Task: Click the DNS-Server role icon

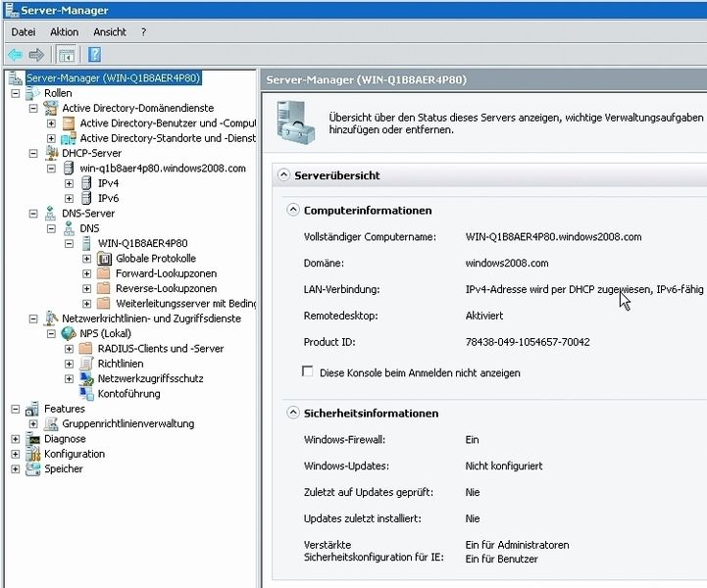Action: [x=51, y=214]
